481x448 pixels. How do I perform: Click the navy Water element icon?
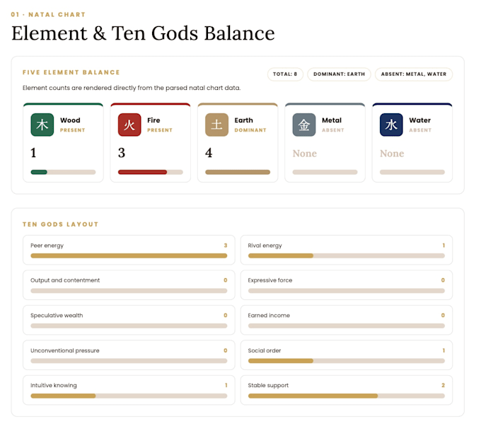coord(391,125)
